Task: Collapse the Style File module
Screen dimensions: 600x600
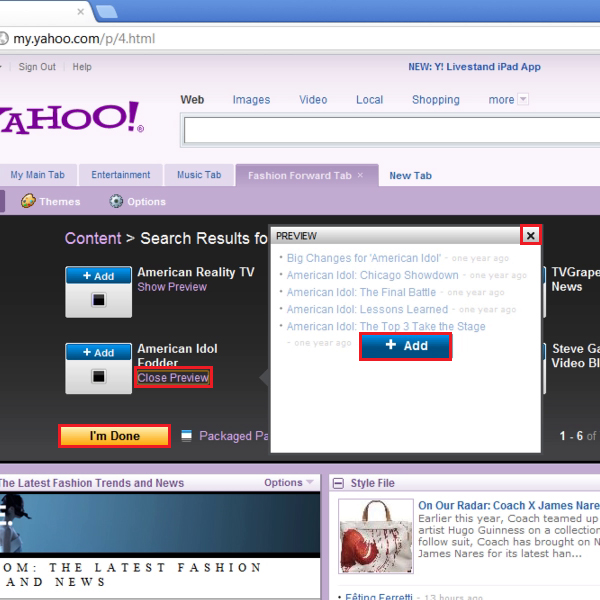Action: click(338, 483)
